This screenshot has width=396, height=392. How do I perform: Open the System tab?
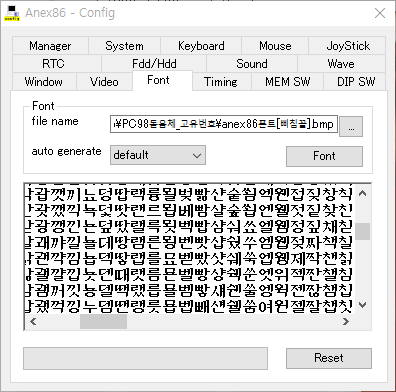[124, 46]
